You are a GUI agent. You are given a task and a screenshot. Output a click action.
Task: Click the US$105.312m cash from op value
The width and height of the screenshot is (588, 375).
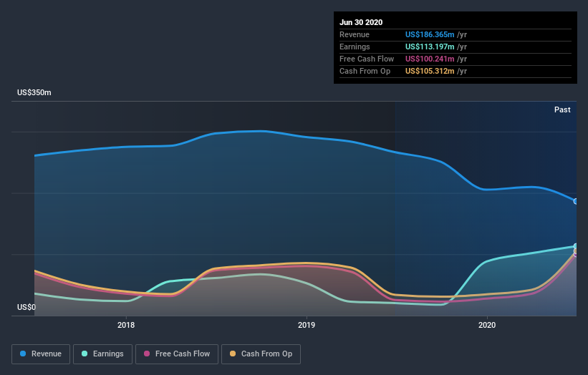click(x=430, y=71)
